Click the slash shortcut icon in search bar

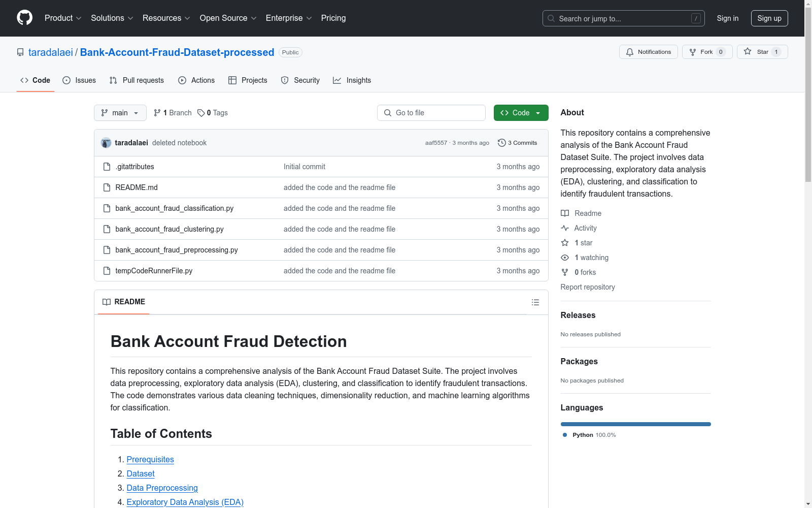(x=696, y=18)
